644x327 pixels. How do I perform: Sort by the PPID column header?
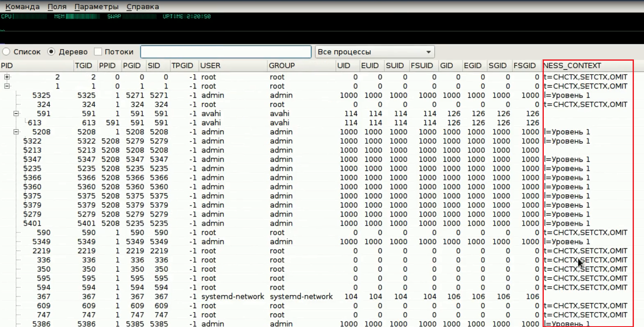coord(109,65)
